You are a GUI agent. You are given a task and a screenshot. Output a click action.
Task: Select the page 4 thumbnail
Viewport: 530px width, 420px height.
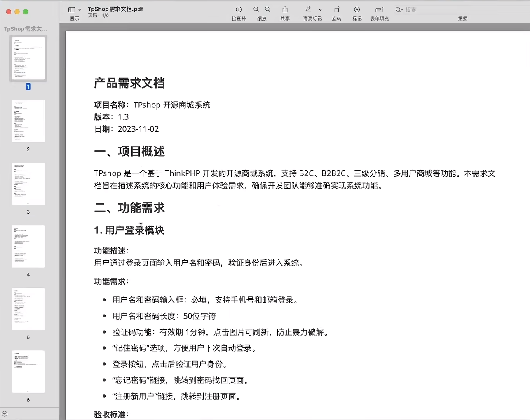coord(28,246)
